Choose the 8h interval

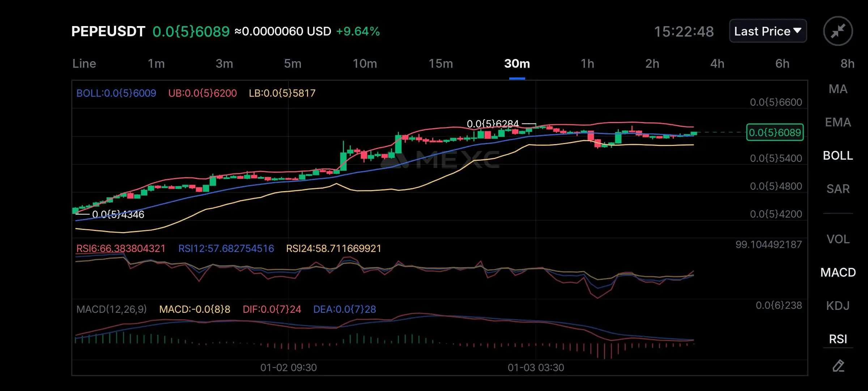(847, 64)
